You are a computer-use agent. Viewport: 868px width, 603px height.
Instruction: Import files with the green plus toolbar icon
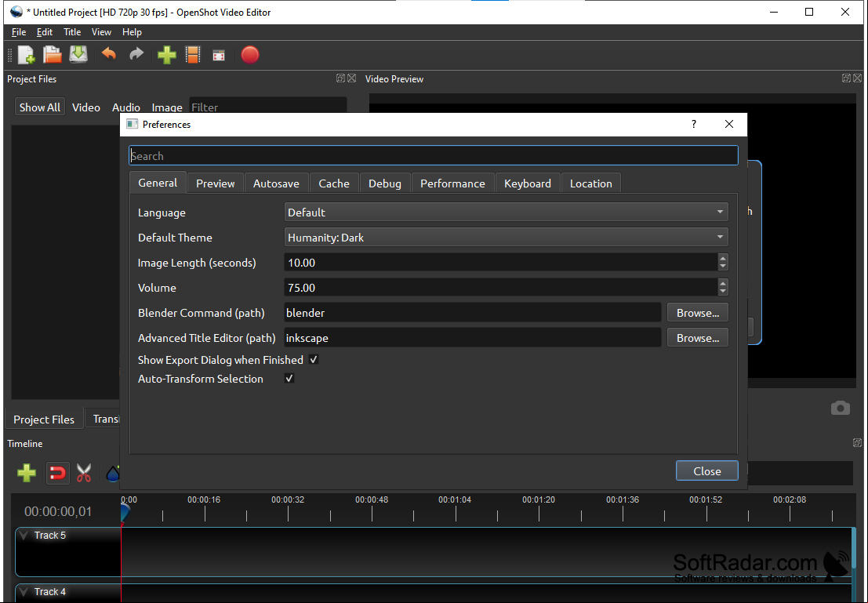(167, 55)
